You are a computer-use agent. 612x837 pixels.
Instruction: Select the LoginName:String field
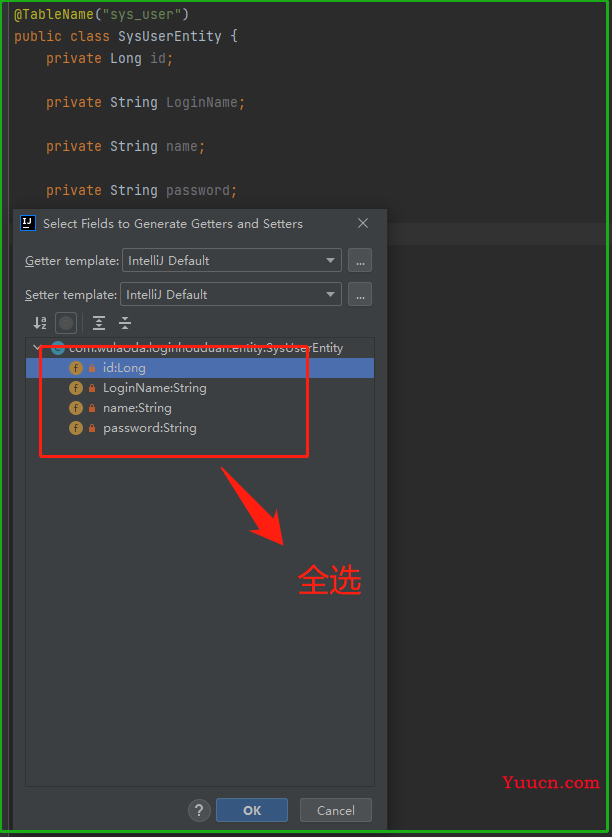[154, 388]
